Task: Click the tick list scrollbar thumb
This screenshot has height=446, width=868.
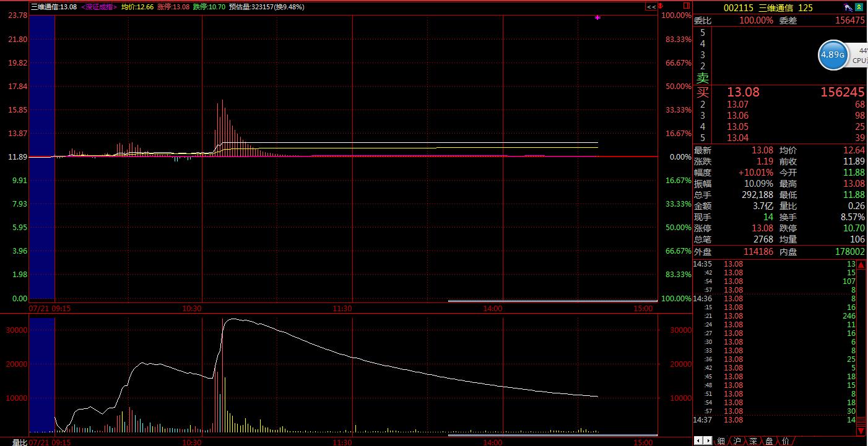Action: pos(861,420)
